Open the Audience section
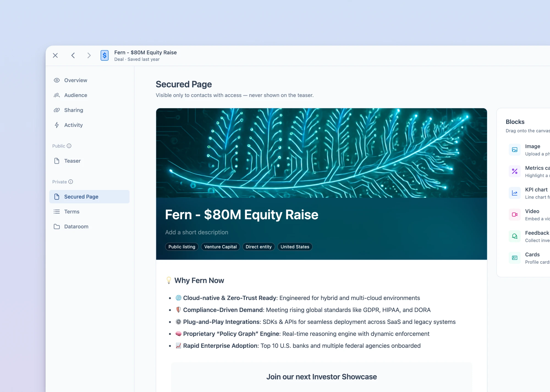550x392 pixels. click(x=89, y=95)
